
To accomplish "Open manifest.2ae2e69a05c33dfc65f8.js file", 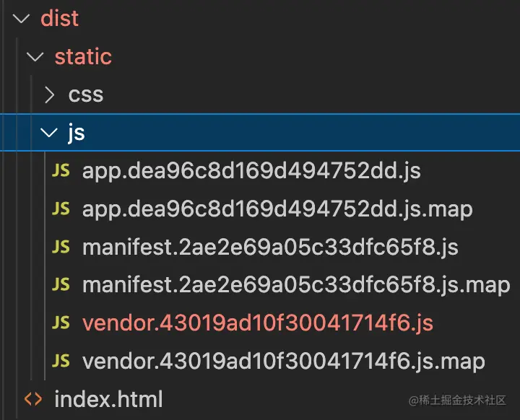I will click(x=270, y=248).
